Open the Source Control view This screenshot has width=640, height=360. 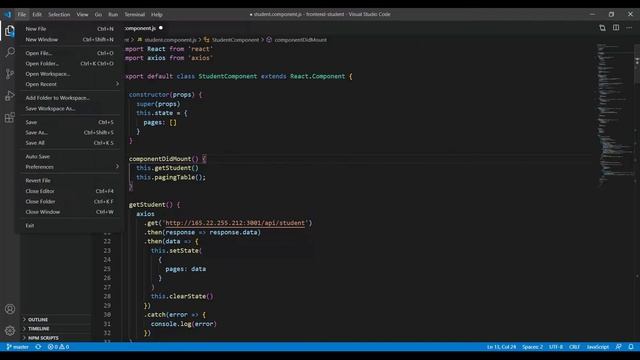coord(10,74)
